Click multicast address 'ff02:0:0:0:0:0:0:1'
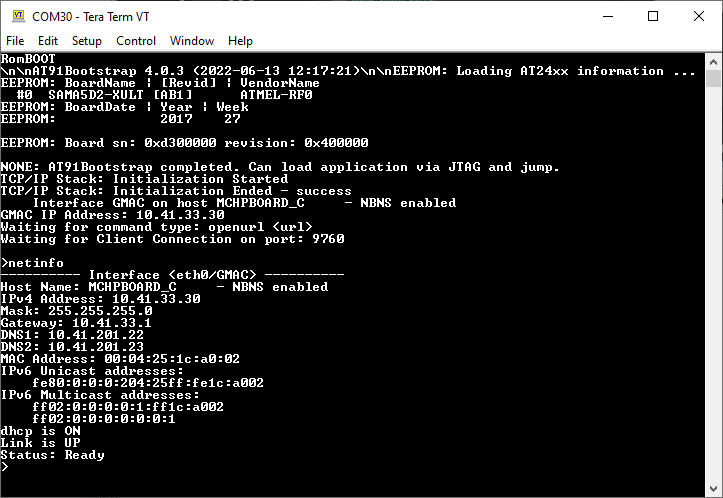 pyautogui.click(x=104, y=419)
